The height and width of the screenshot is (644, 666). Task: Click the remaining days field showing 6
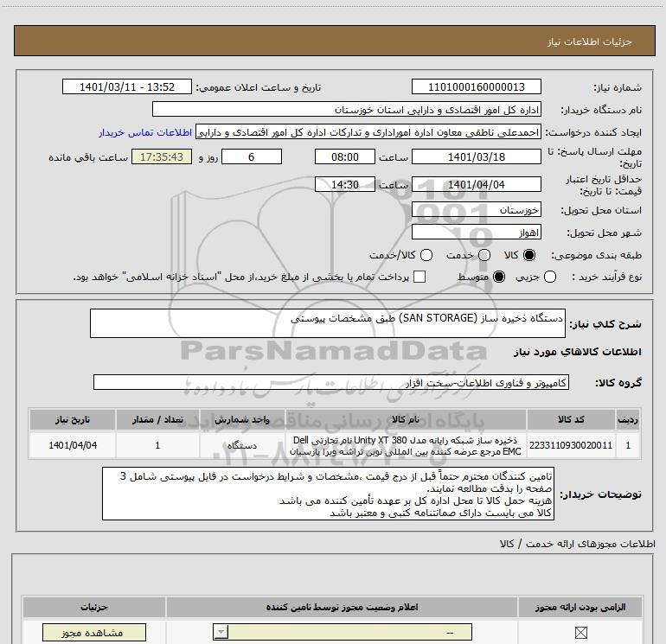pos(252,156)
